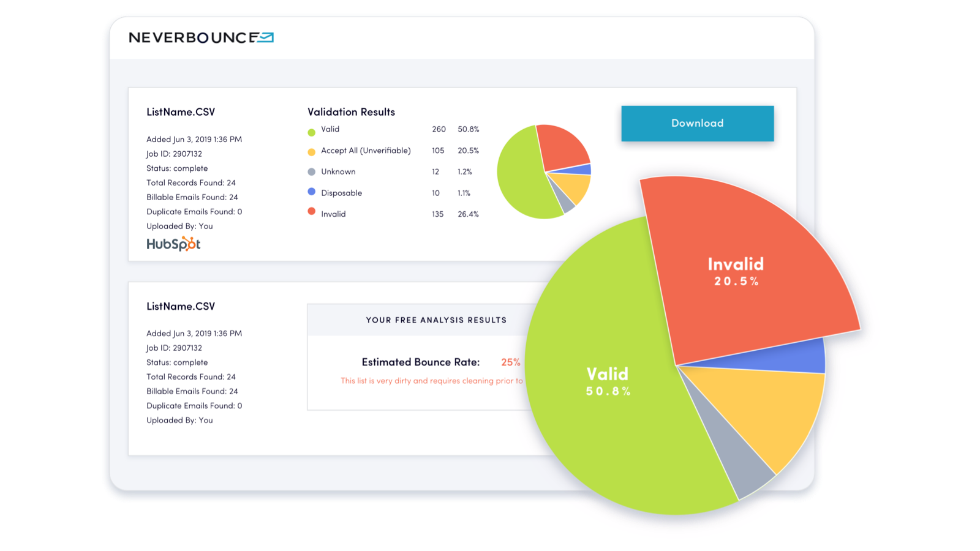Click the Download button
This screenshot has width=980, height=551.
(697, 123)
